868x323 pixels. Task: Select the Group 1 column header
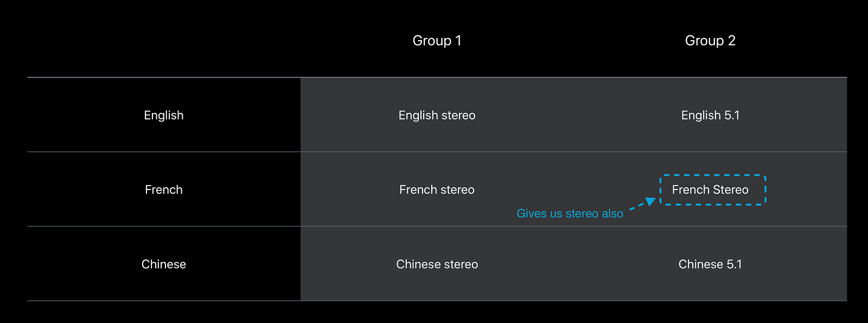tap(437, 41)
